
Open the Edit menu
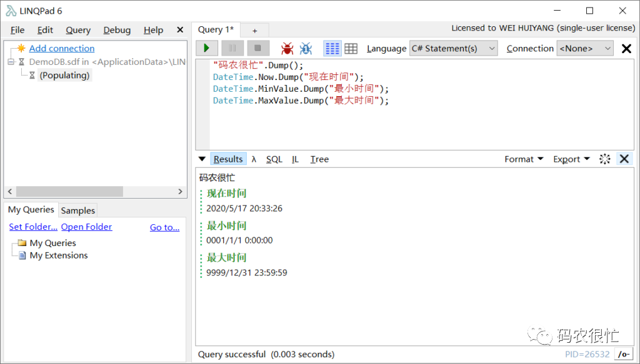45,30
